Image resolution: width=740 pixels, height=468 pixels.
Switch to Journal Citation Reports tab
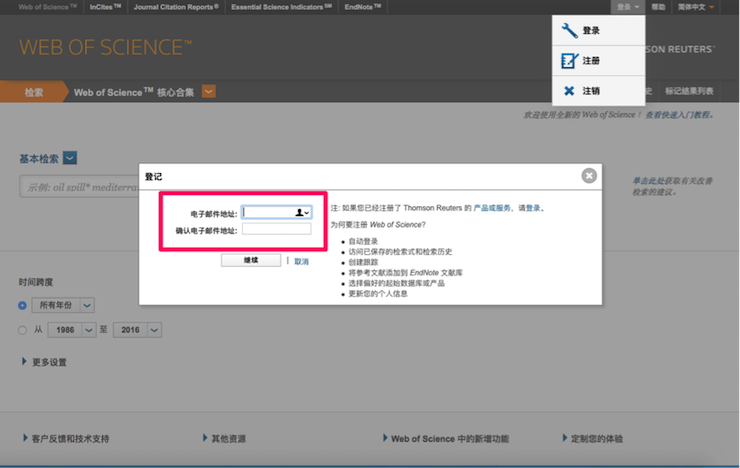pyautogui.click(x=176, y=7)
